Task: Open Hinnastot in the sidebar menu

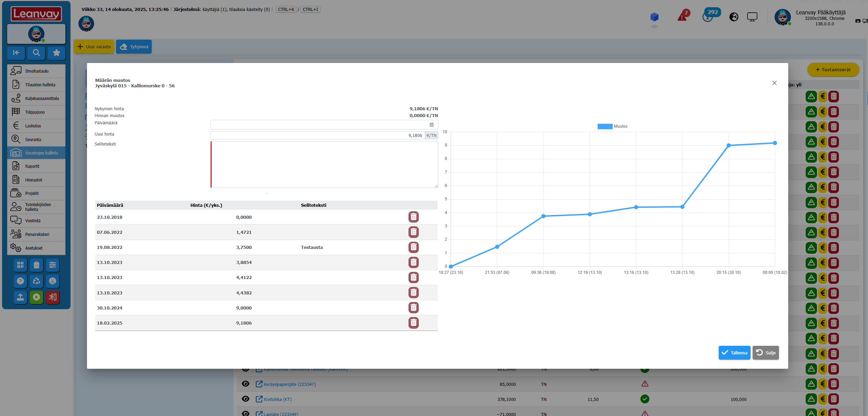Action: click(x=34, y=180)
